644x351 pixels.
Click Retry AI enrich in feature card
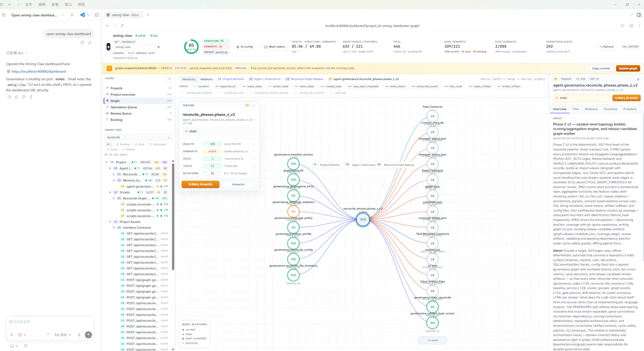(x=200, y=184)
